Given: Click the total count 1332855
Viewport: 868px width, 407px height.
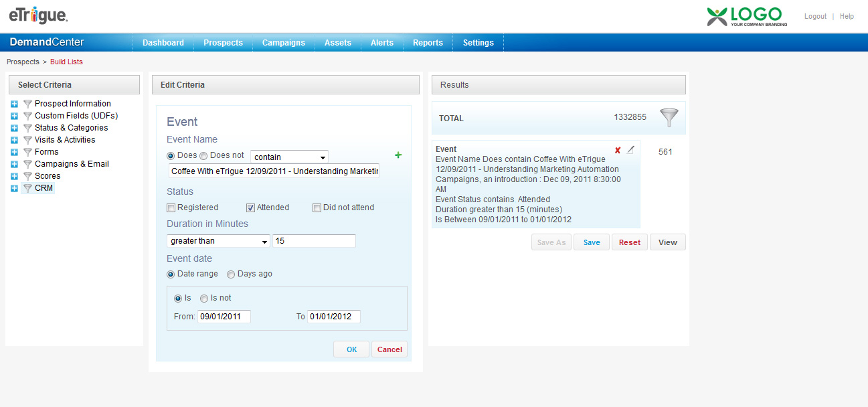Looking at the screenshot, I should [630, 117].
